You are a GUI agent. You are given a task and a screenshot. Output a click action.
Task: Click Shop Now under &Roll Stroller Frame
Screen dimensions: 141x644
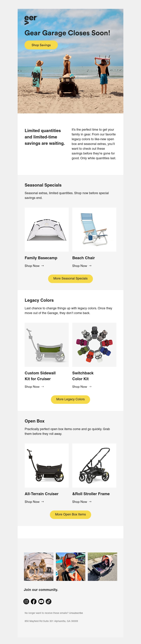tap(82, 502)
